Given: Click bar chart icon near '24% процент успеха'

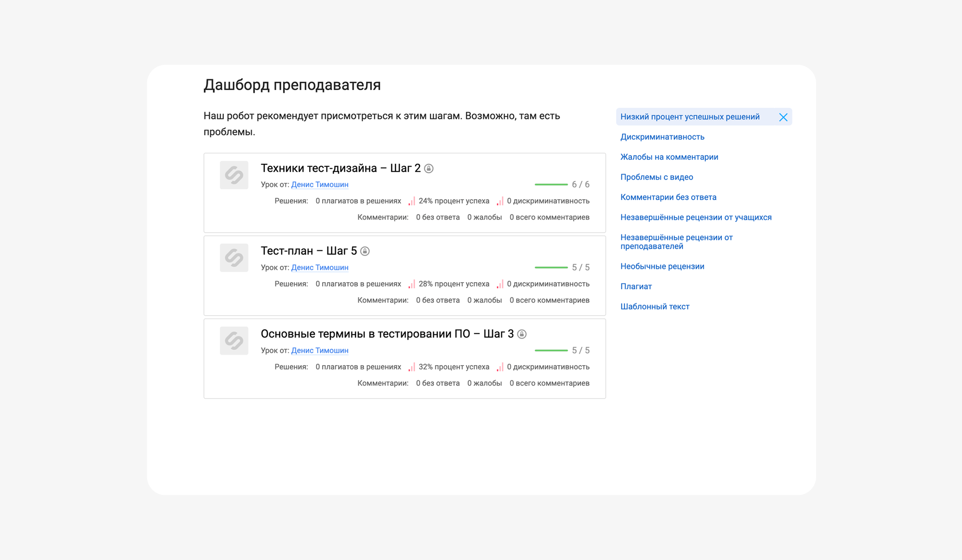Looking at the screenshot, I should [412, 201].
